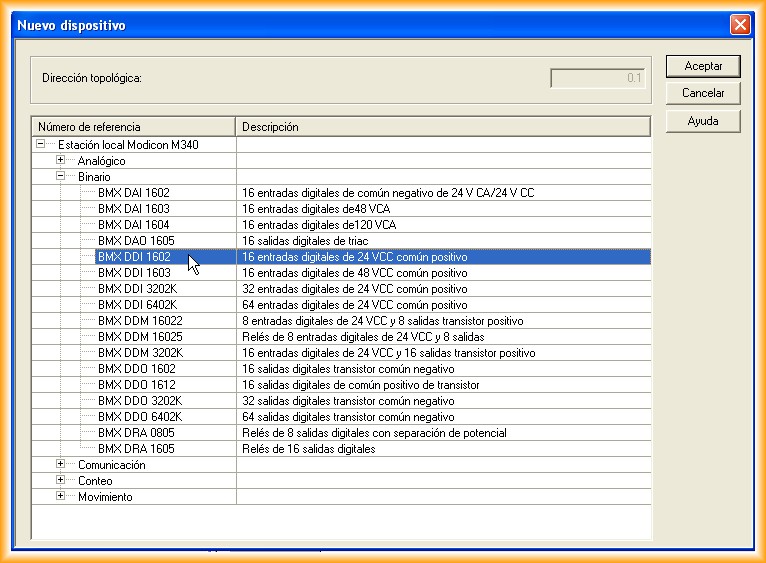The width and height of the screenshot is (766, 563).
Task: Select BMX DRA 0805 relay output module
Action: tap(134, 432)
